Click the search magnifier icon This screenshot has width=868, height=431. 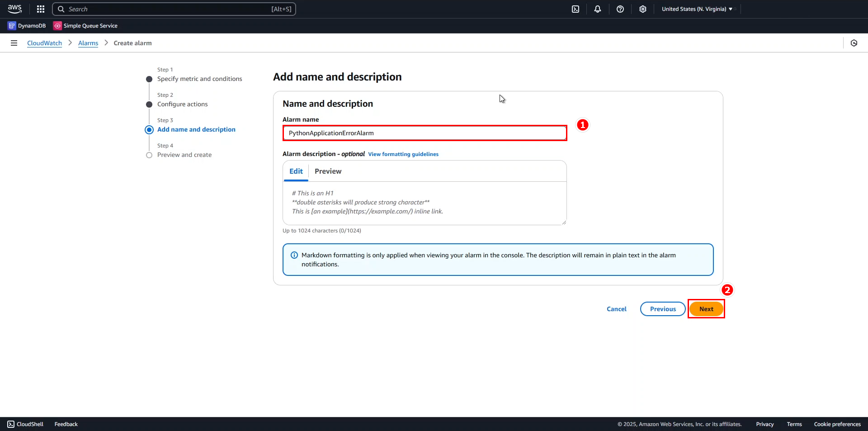[61, 9]
